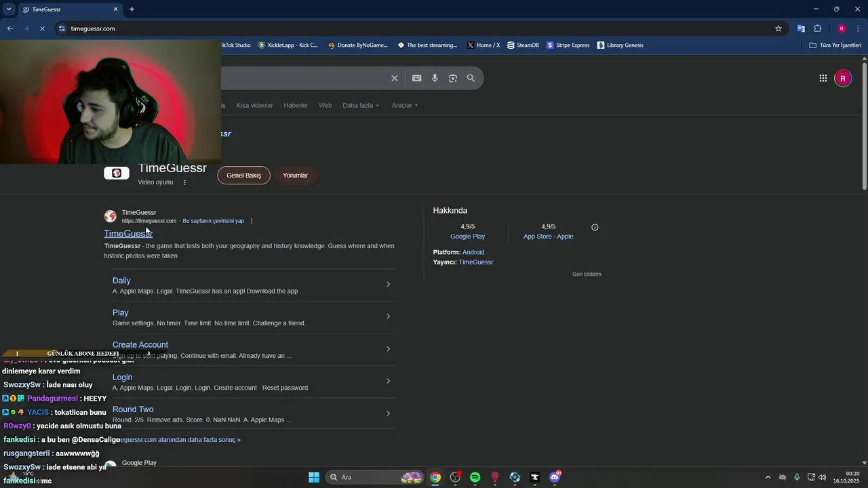
Task: Clear the Google search box
Action: [394, 78]
